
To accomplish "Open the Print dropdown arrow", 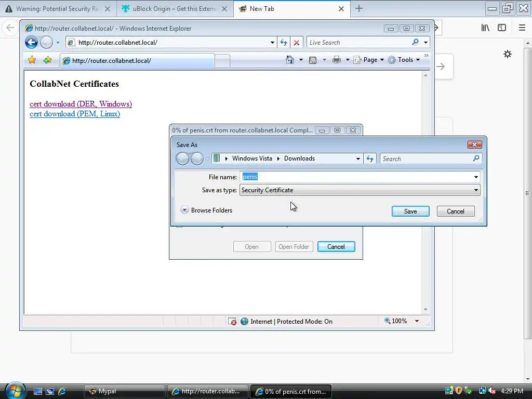I will 348,60.
